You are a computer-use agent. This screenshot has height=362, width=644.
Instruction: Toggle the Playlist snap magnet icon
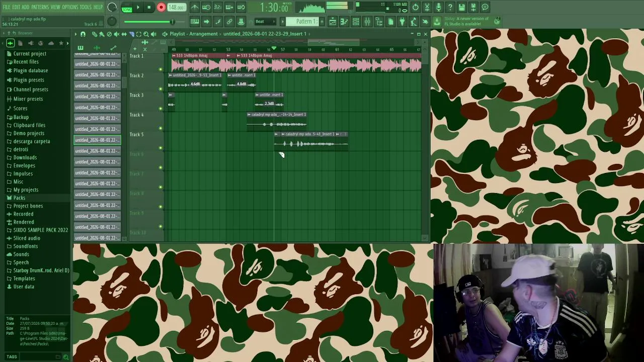tap(83, 34)
